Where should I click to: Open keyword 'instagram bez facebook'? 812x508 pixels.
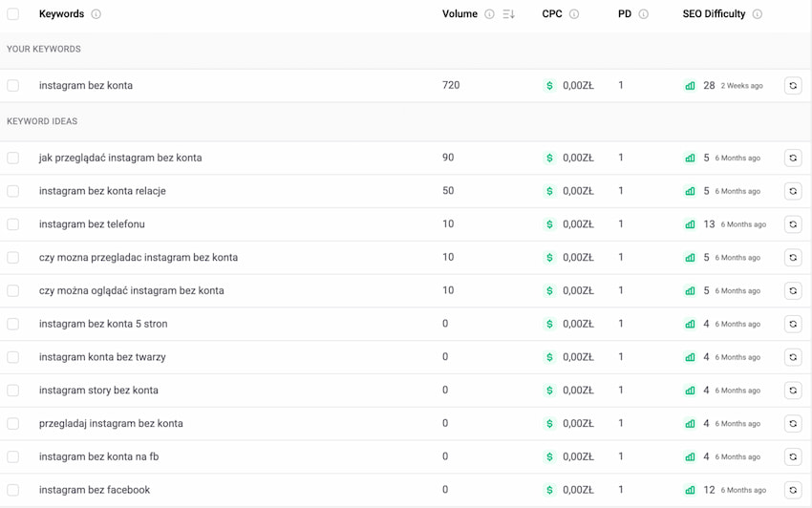(95, 489)
